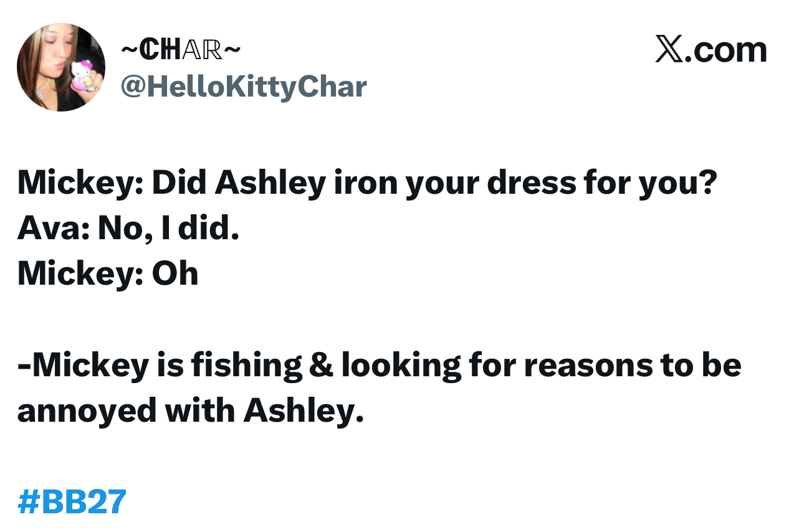Click the ~CHAR~ display name

180,50
